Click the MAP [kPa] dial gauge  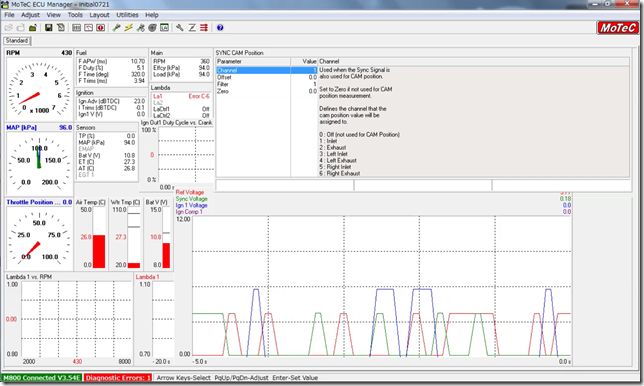tap(39, 164)
